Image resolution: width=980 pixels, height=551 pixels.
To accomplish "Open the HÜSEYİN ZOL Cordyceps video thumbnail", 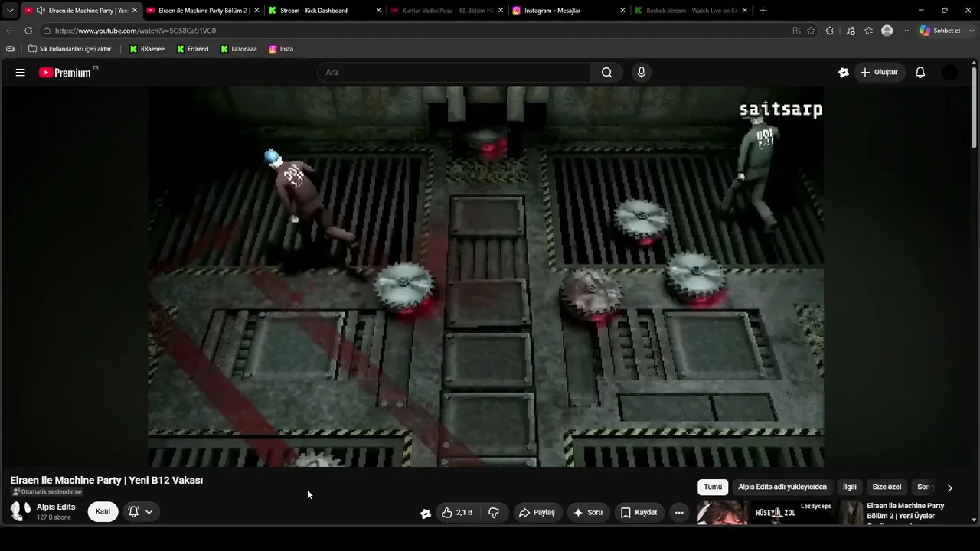I will click(780, 514).
